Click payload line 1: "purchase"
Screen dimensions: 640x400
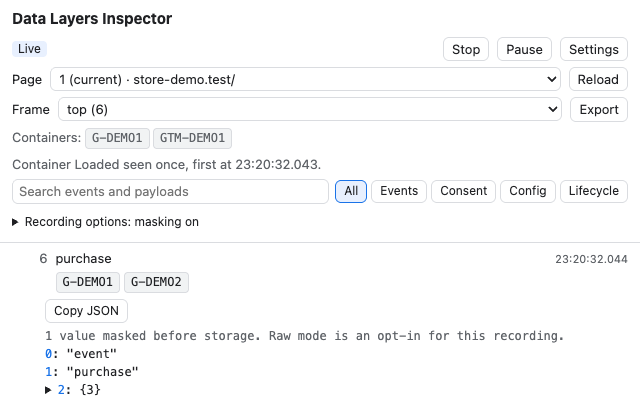point(92,372)
